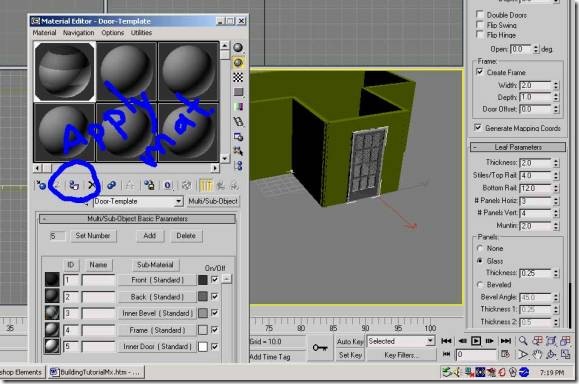The height and width of the screenshot is (384, 579).
Task: Enable the Flip Hinge checkbox
Action: [480, 35]
